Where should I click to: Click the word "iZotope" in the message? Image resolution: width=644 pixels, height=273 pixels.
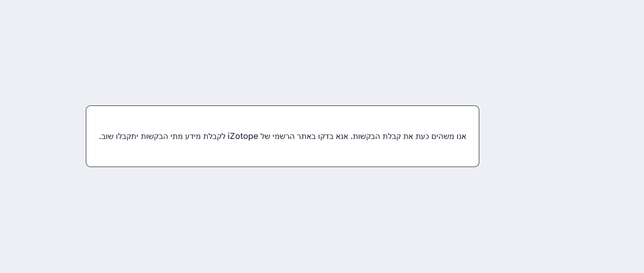click(x=243, y=136)
